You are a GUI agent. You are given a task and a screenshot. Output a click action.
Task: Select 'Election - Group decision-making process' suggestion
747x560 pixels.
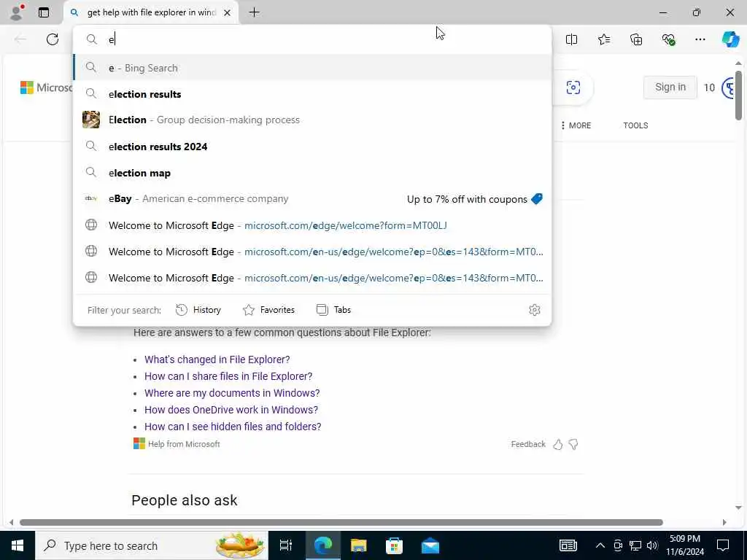tap(312, 120)
